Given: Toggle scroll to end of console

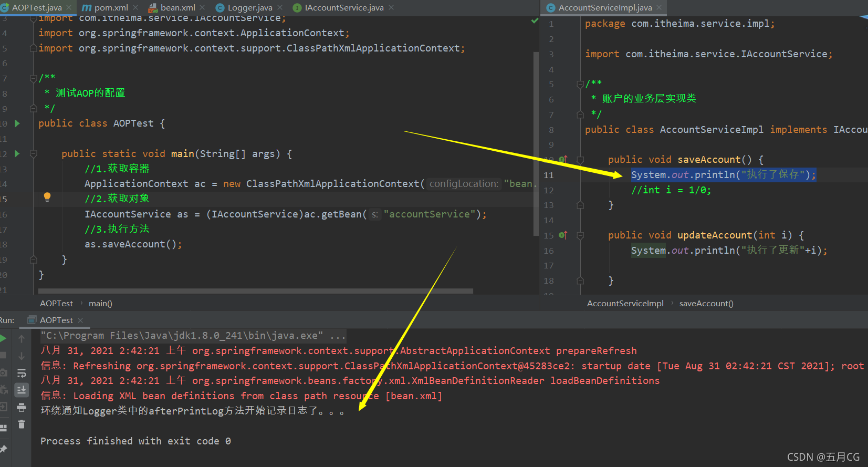Looking at the screenshot, I should 22,390.
